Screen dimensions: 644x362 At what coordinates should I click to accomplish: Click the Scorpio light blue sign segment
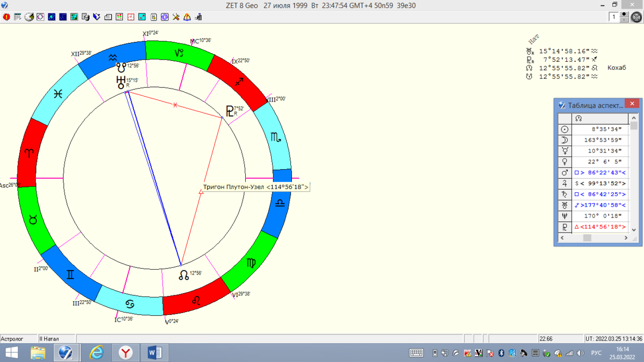point(275,138)
